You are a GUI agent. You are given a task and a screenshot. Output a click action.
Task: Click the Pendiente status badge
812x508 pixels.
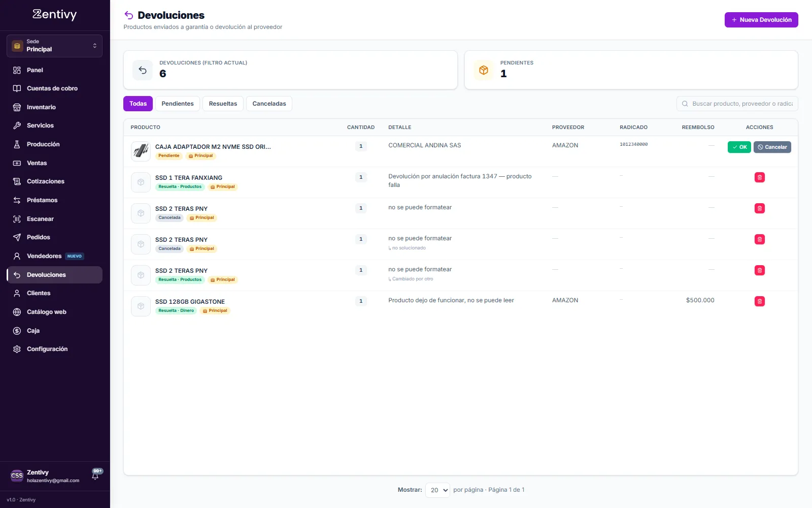168,155
